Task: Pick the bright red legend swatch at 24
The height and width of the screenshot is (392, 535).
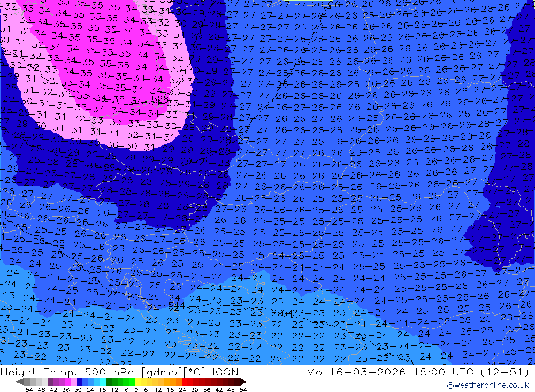Action: click(x=185, y=382)
